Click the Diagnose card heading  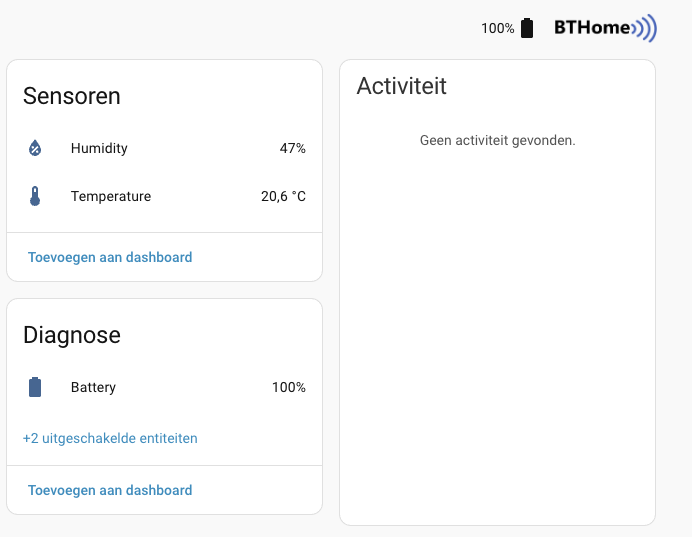pos(72,335)
